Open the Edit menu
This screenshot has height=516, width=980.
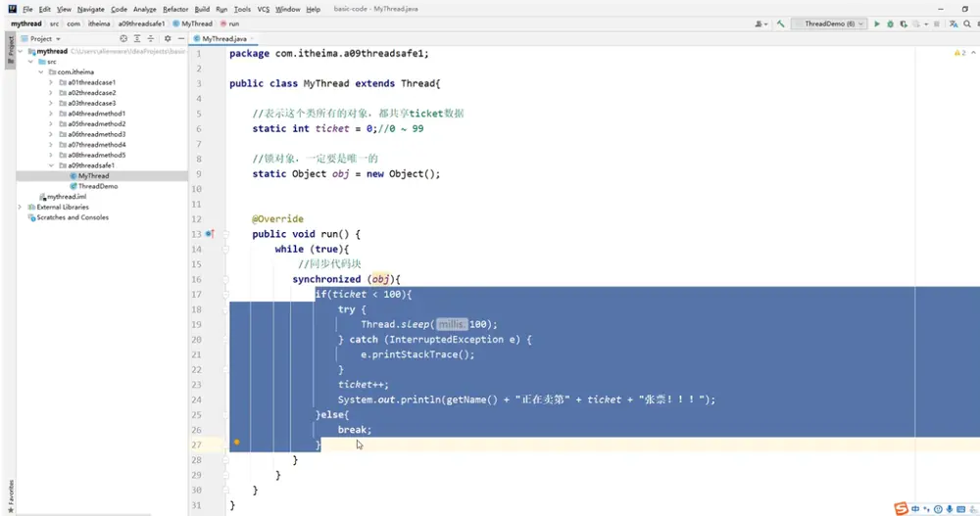[44, 10]
